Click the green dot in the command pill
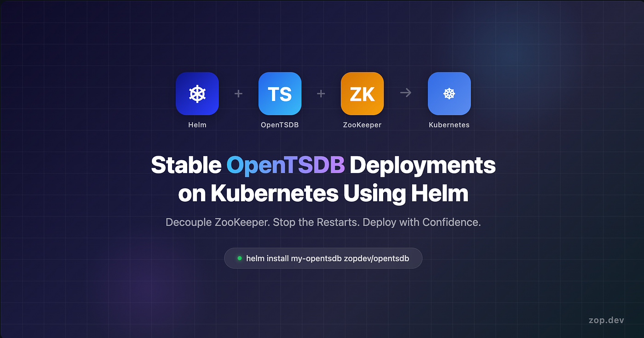Screen dimensions: 644x338 click(x=239, y=258)
